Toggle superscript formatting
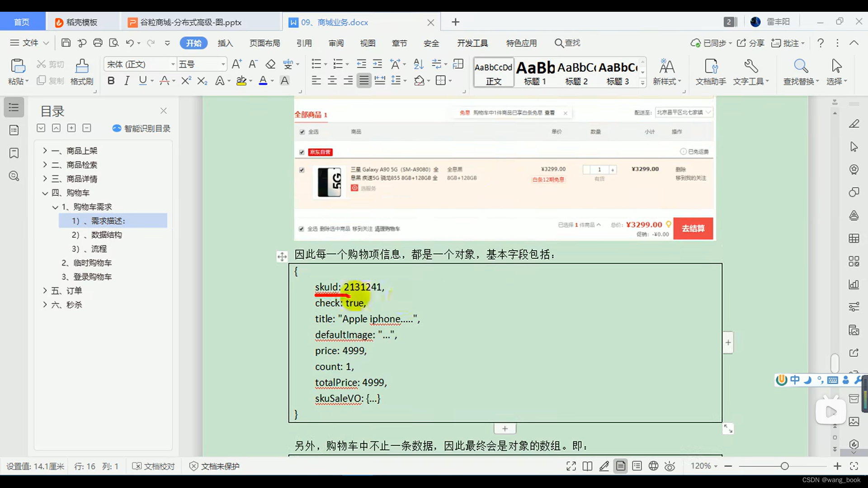Screen dimensions: 868x488 click(x=186, y=81)
